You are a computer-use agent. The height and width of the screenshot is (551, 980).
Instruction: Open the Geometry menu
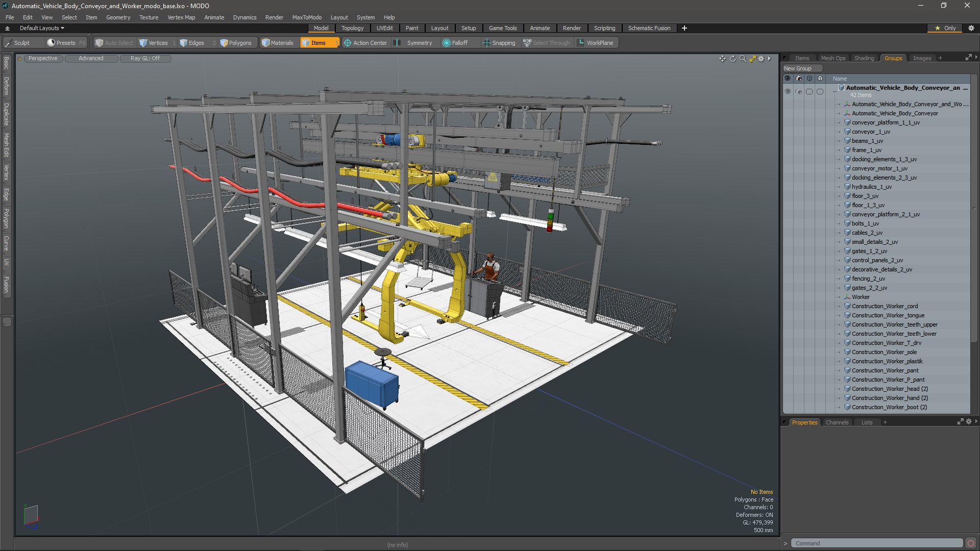click(118, 17)
